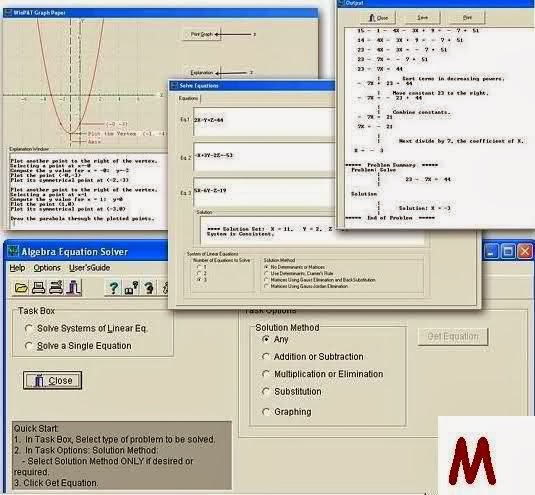Click the Eq 1 input field
Image resolution: width=535 pixels, height=495 pixels.
pyautogui.click(x=264, y=121)
